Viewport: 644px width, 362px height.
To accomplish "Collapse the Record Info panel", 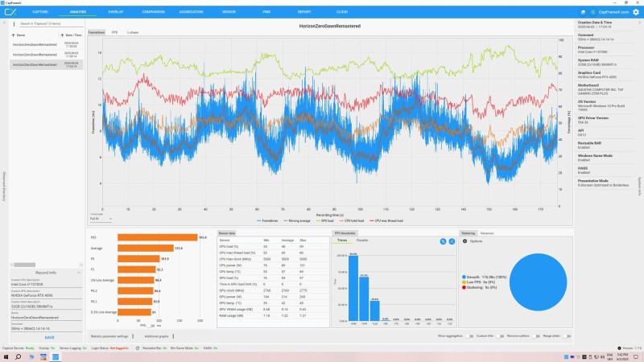I will pos(79,273).
